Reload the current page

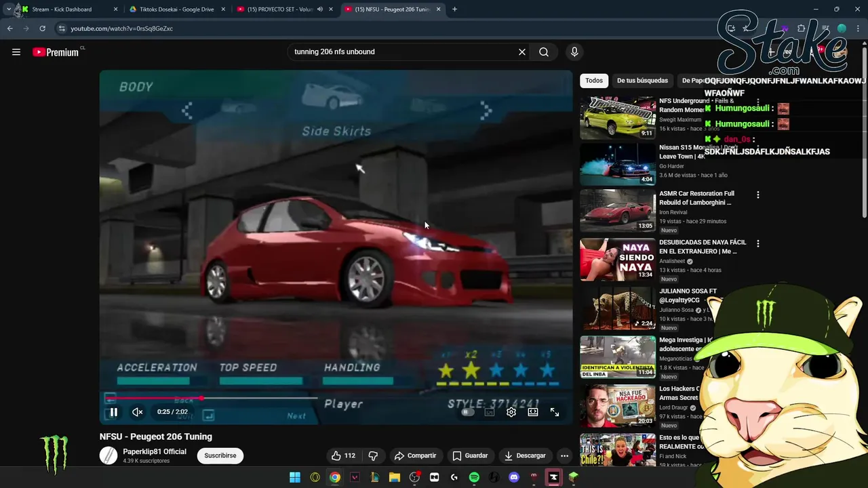point(42,28)
